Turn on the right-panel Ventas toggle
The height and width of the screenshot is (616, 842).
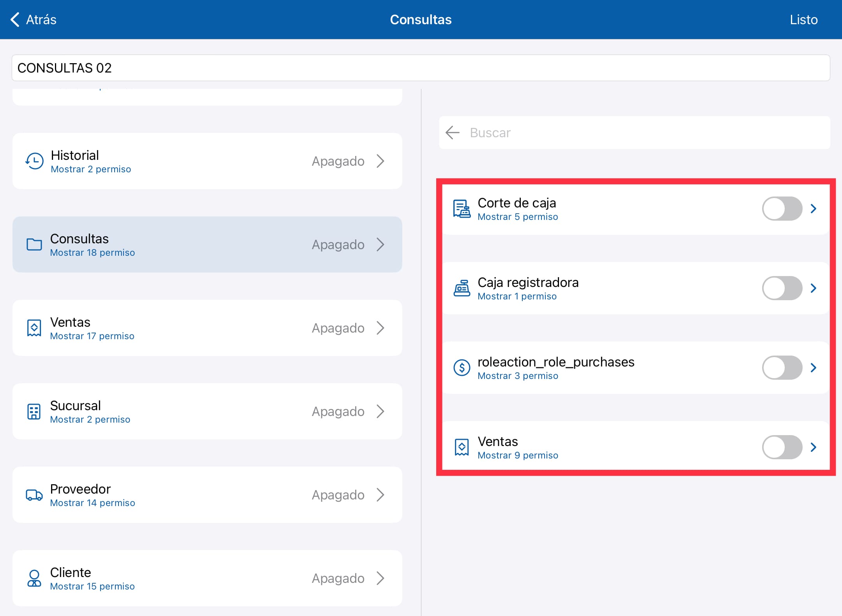[x=782, y=447]
